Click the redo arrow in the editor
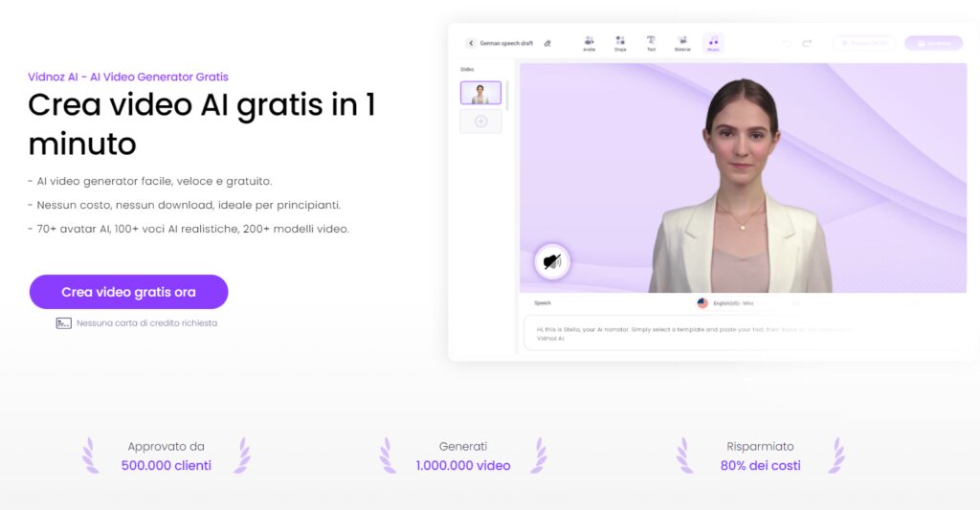The width and height of the screenshot is (980, 510). pyautogui.click(x=807, y=43)
